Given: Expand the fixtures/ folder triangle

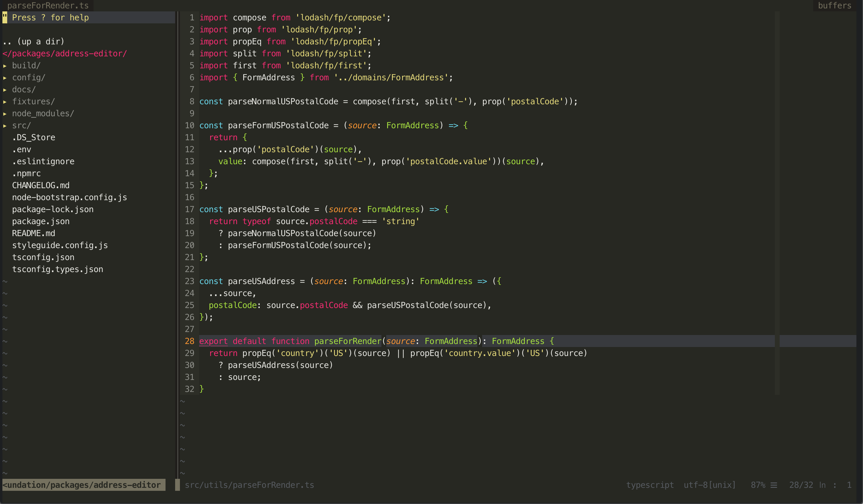Looking at the screenshot, I should click(5, 102).
